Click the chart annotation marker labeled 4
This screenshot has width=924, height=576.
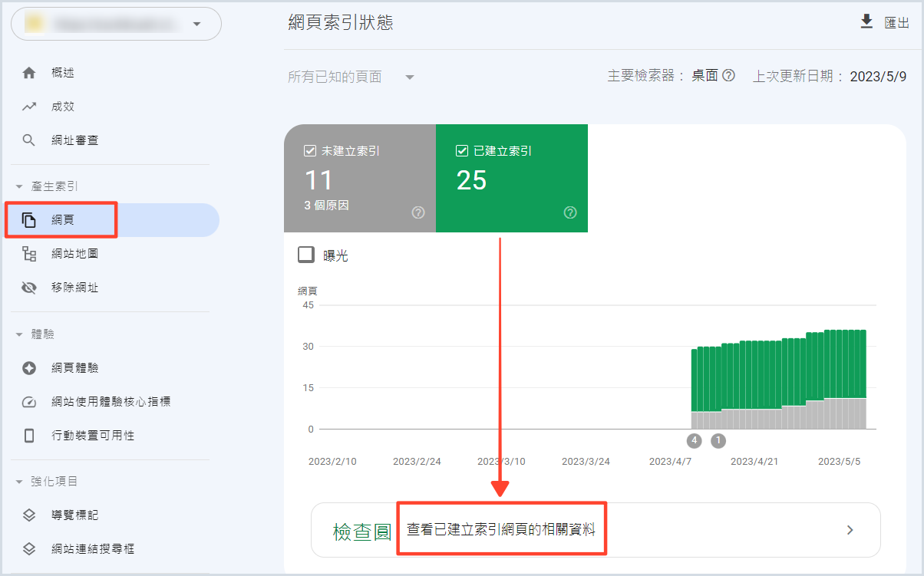point(695,440)
